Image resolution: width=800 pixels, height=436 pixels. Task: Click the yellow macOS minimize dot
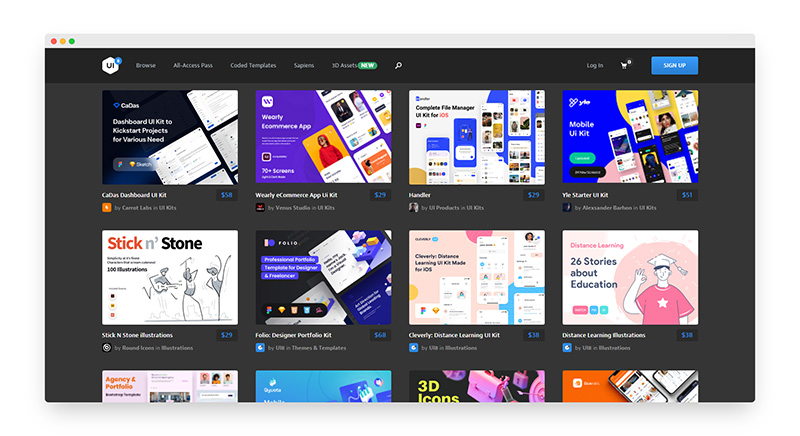point(63,41)
